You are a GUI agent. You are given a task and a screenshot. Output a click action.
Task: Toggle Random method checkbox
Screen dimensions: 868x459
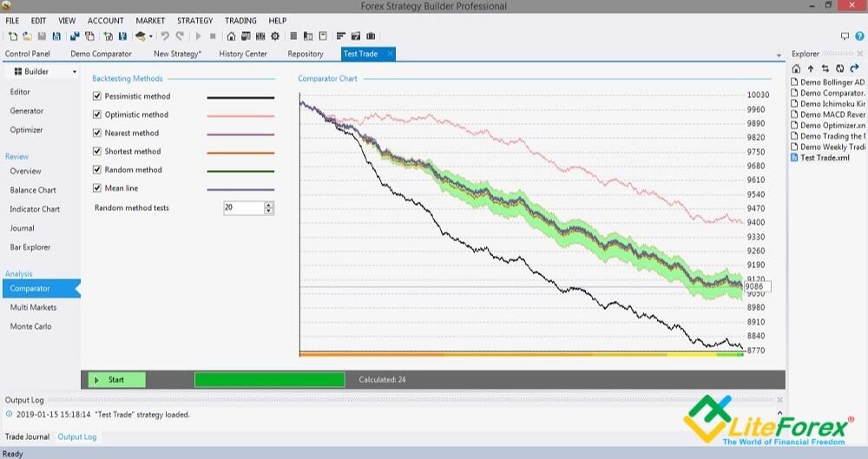pyautogui.click(x=97, y=169)
